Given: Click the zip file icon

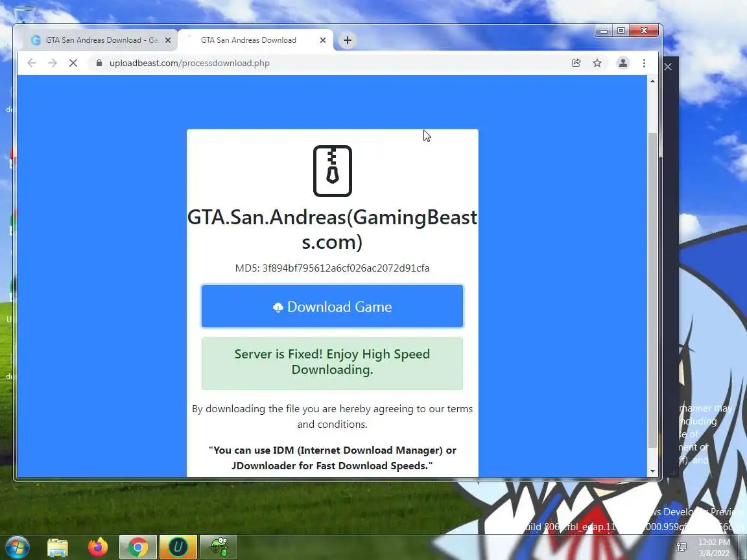Looking at the screenshot, I should [x=333, y=171].
